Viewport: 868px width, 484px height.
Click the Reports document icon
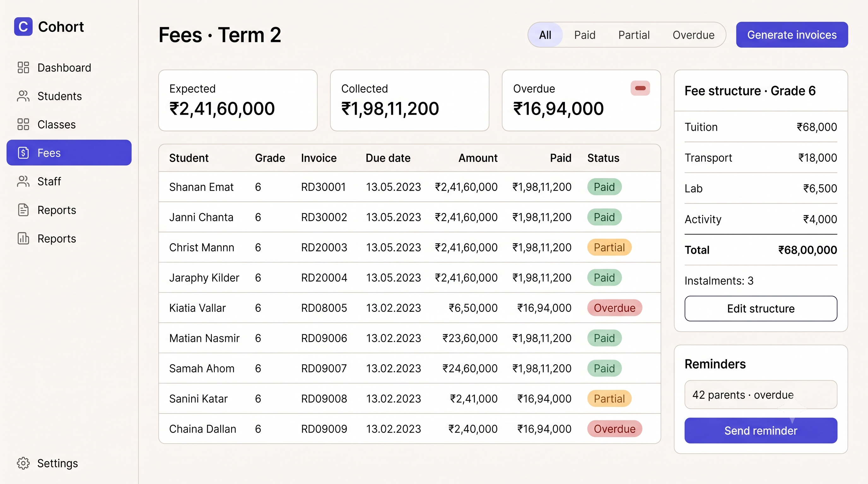[x=23, y=210]
